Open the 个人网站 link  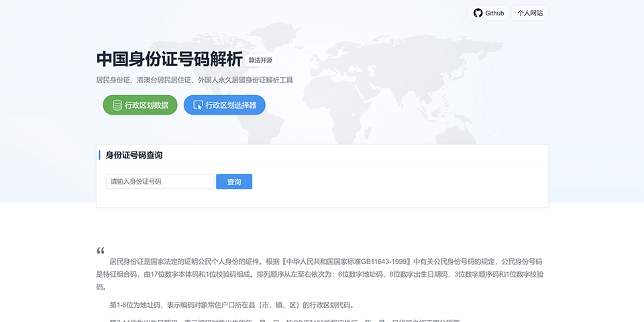pos(530,13)
